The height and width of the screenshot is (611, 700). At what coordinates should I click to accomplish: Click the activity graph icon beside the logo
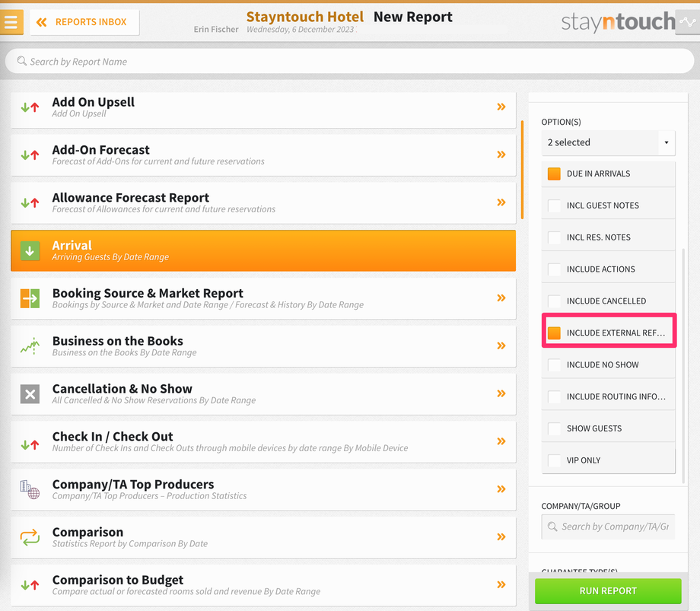(688, 22)
